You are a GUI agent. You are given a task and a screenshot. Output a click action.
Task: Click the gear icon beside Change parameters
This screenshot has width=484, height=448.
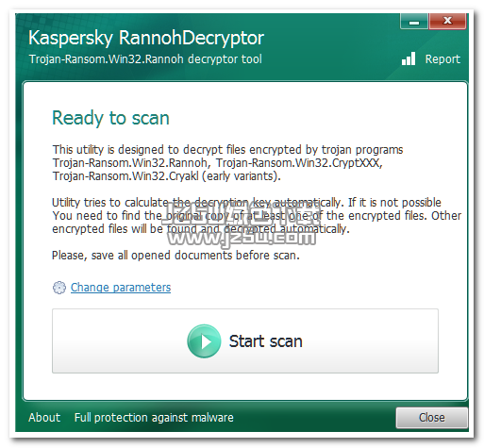pos(59,288)
